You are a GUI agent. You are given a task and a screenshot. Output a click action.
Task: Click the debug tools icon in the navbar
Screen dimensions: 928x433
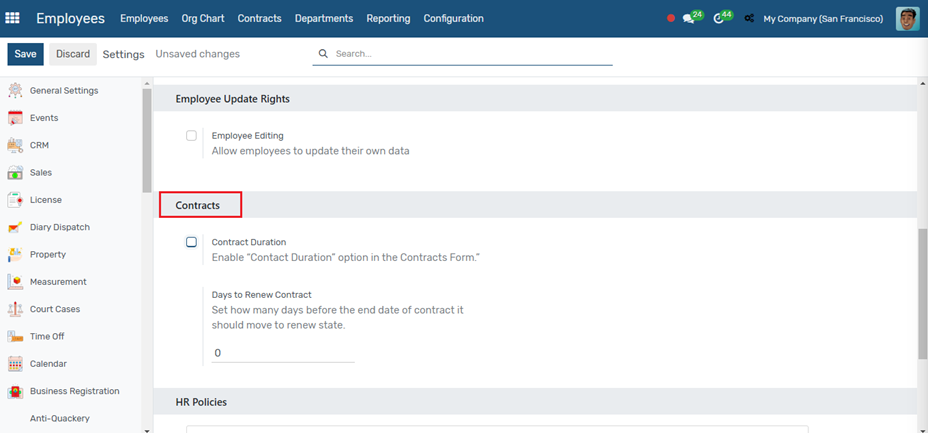pyautogui.click(x=749, y=19)
